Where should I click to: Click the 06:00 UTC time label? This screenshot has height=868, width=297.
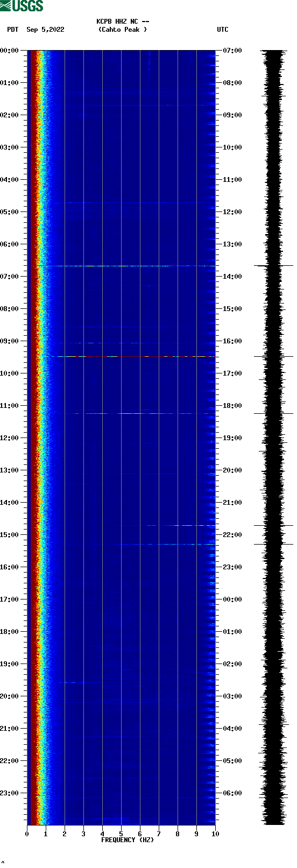pos(232,793)
